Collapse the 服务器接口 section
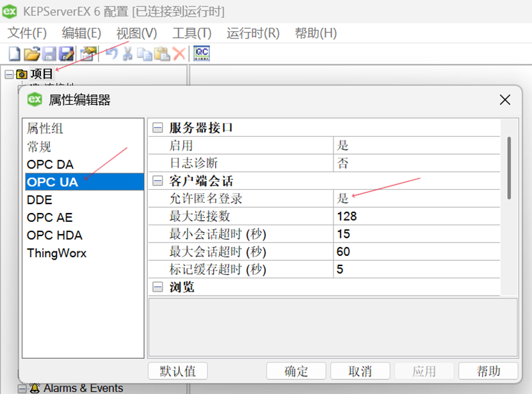Image resolution: width=532 pixels, height=394 pixels. 157,128
